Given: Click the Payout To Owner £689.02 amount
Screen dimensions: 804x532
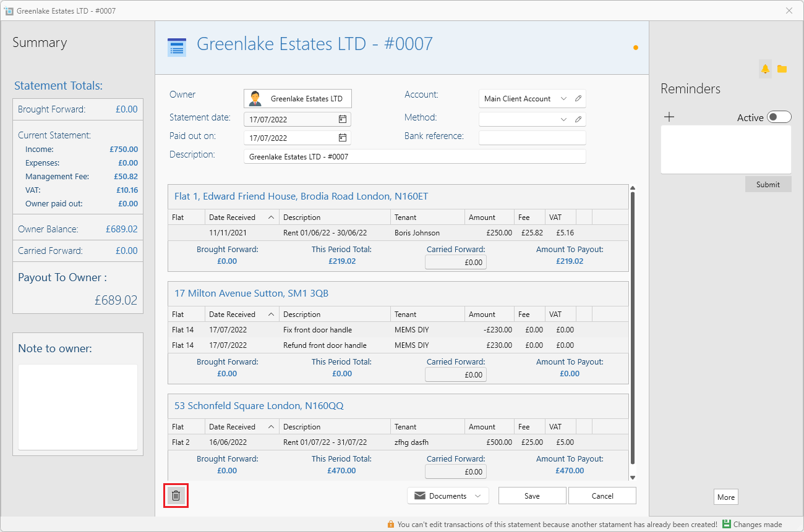Looking at the screenshot, I should click(116, 300).
